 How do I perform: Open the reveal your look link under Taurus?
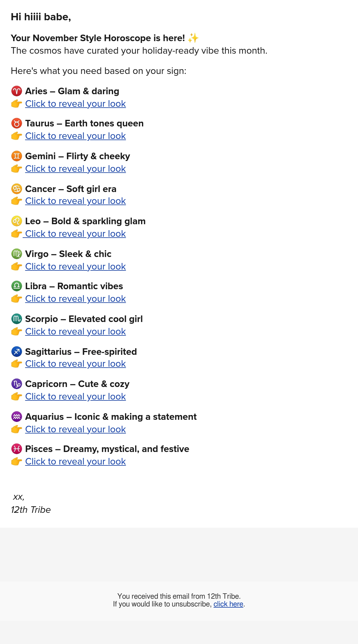(x=75, y=136)
